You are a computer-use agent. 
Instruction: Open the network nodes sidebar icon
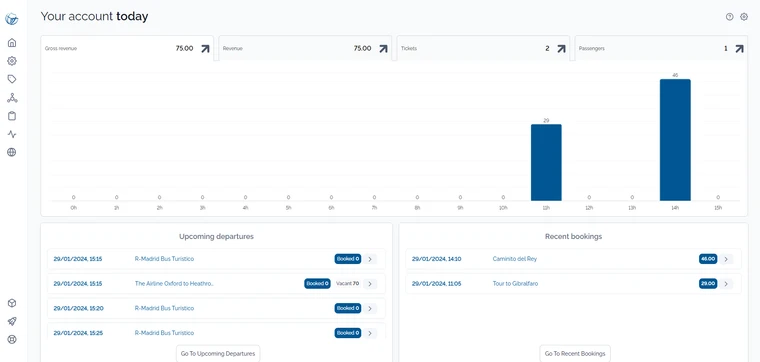tap(12, 98)
